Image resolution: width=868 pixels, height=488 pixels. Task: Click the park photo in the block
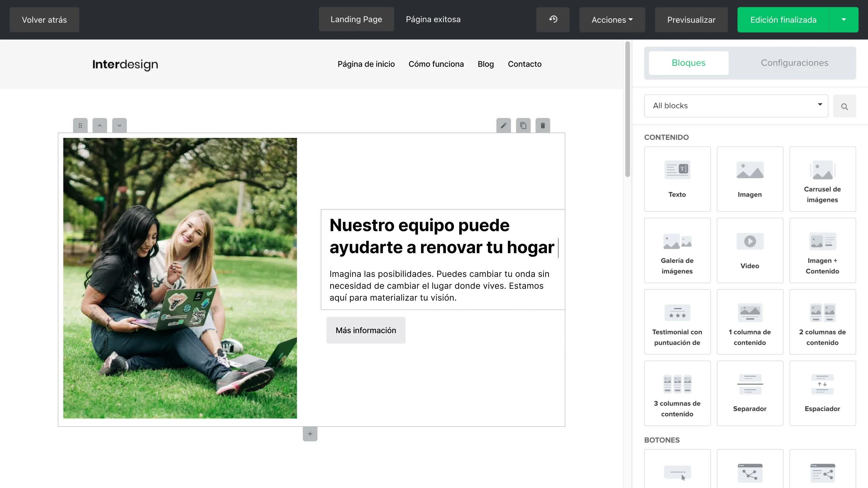tap(180, 278)
